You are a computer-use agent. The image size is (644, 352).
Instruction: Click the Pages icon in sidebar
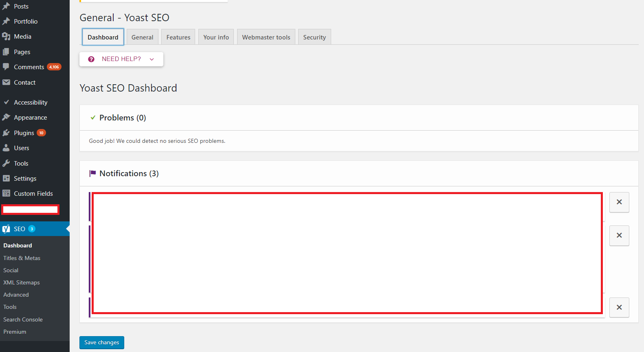pos(6,52)
